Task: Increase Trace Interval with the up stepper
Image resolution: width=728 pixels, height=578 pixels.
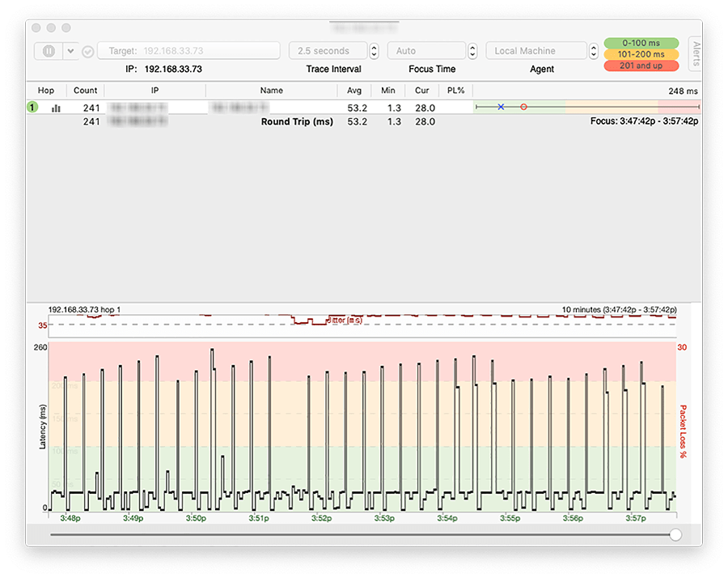Action: click(x=373, y=47)
